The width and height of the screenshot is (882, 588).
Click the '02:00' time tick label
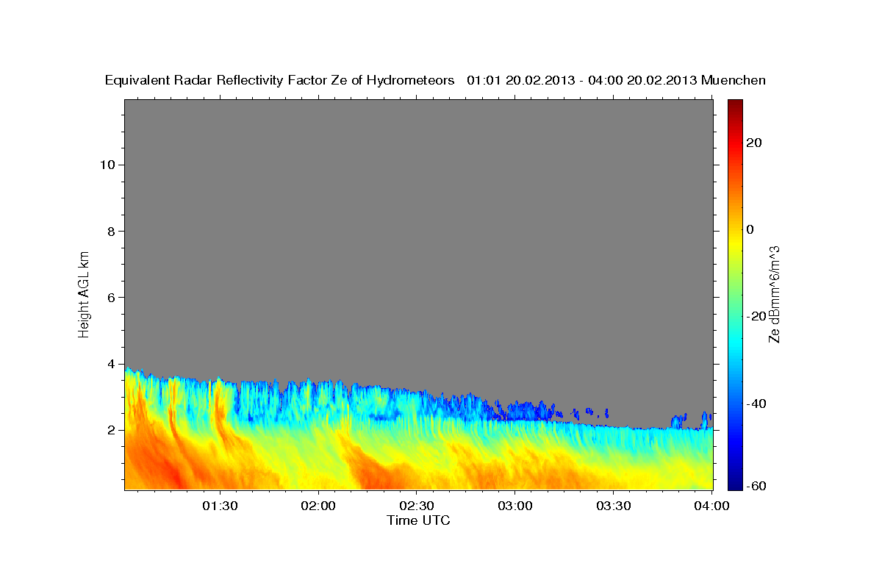click(x=318, y=506)
